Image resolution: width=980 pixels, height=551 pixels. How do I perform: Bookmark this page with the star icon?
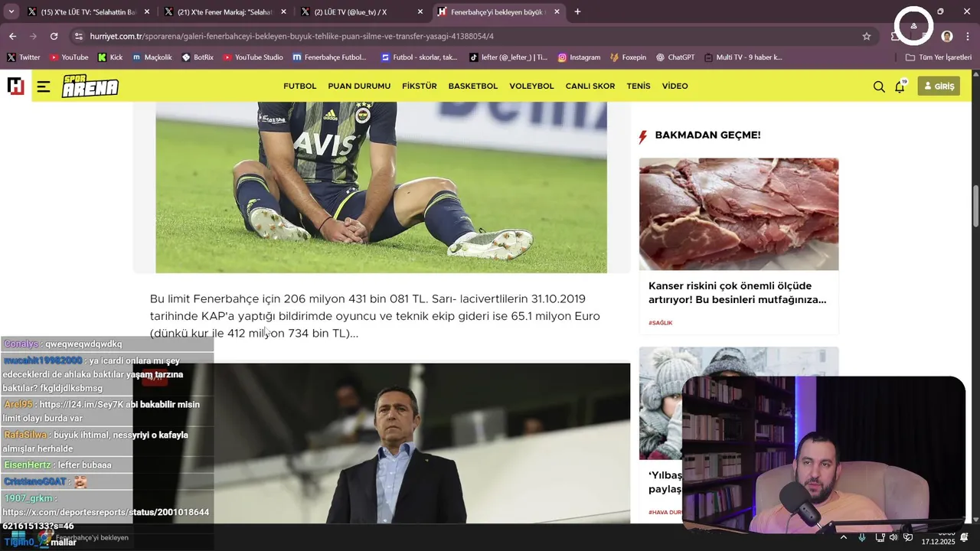point(867,36)
